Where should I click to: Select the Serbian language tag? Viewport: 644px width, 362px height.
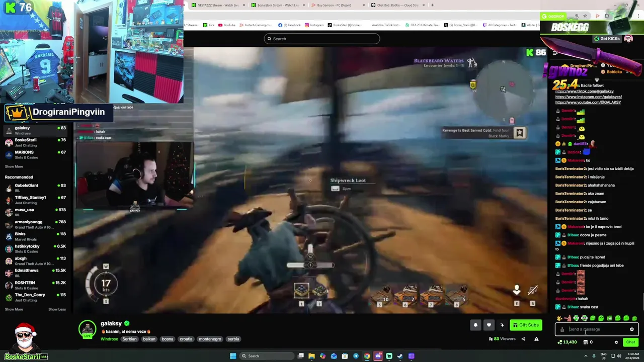tap(129, 339)
